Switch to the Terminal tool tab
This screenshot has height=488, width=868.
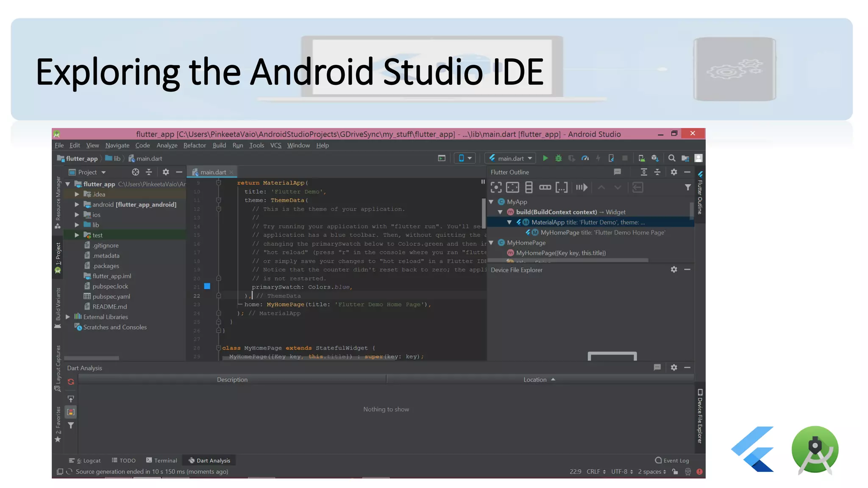(x=161, y=460)
